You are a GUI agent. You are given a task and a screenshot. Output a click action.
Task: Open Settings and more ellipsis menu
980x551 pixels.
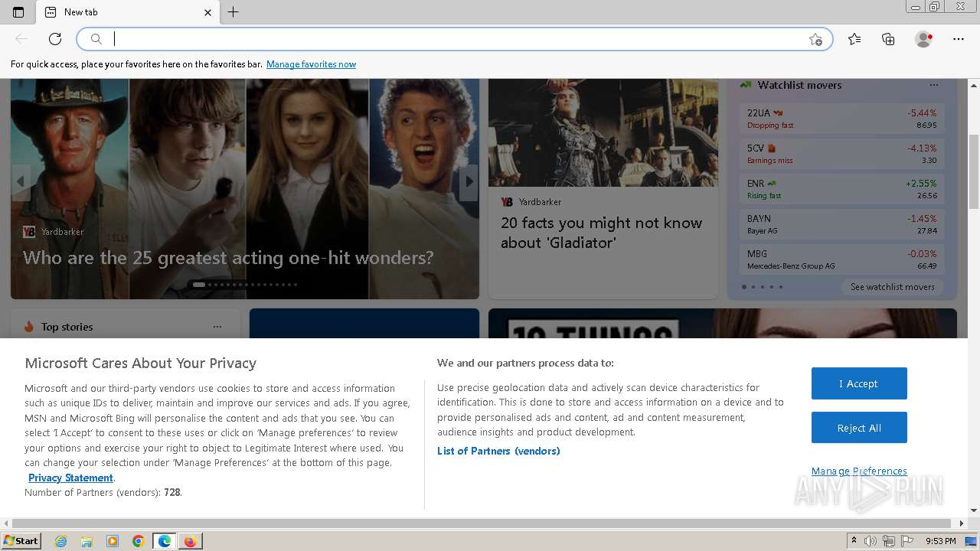[959, 39]
